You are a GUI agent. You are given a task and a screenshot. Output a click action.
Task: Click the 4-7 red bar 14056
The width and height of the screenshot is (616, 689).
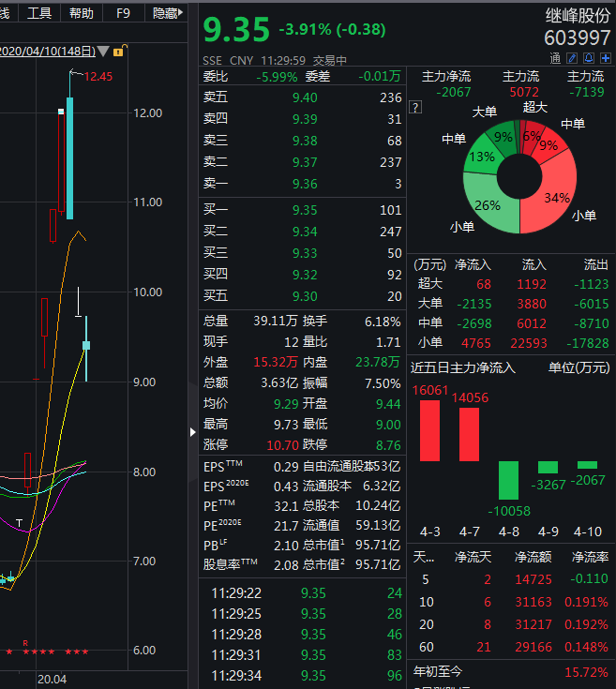point(469,434)
